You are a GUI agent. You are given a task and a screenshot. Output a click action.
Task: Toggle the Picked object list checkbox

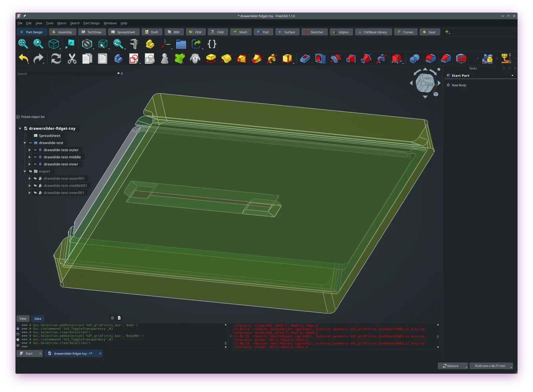pyautogui.click(x=18, y=117)
